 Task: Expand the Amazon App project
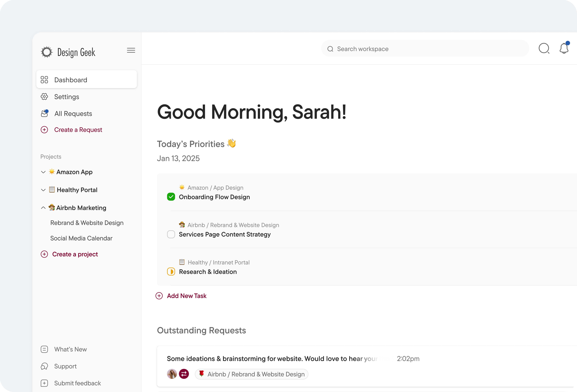pyautogui.click(x=43, y=172)
